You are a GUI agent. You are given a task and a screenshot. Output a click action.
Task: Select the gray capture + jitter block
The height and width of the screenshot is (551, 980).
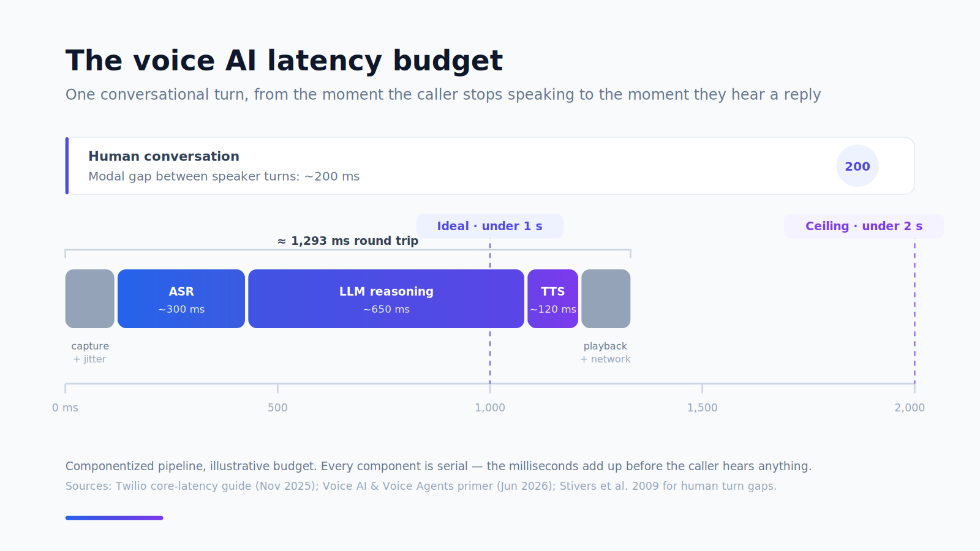tap(90, 299)
